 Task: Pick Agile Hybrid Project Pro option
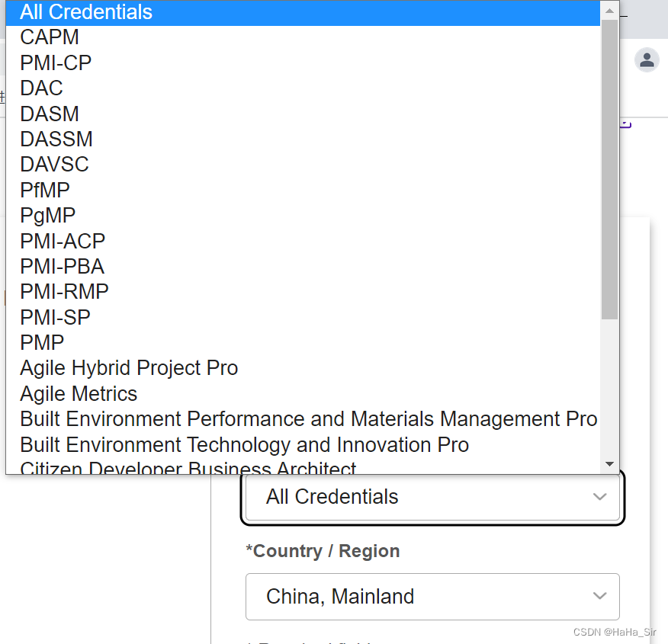303,368
